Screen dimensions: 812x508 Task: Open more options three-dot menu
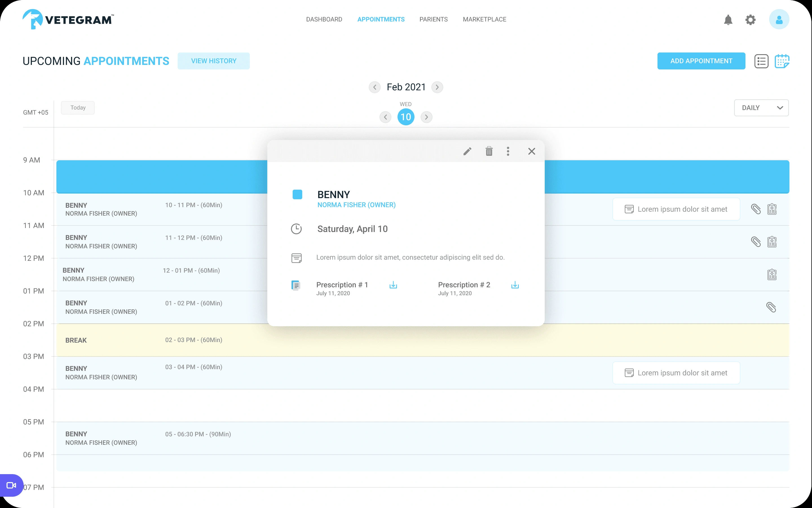508,151
